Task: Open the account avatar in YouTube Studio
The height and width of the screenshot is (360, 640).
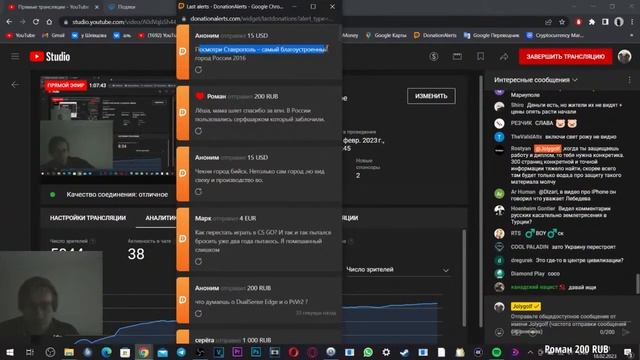Action: (x=624, y=56)
